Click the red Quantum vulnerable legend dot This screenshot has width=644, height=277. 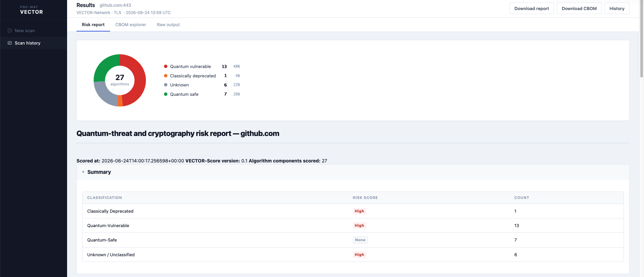click(166, 66)
